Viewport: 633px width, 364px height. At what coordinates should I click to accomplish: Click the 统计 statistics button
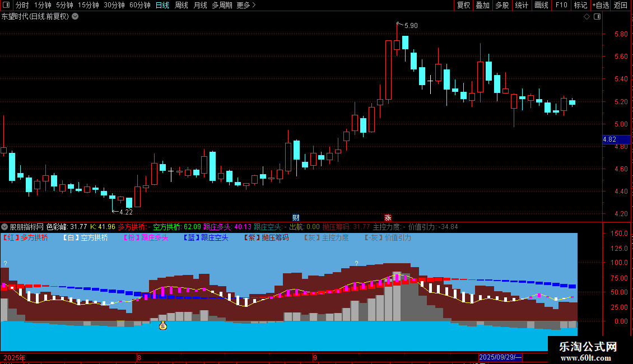[522, 5]
